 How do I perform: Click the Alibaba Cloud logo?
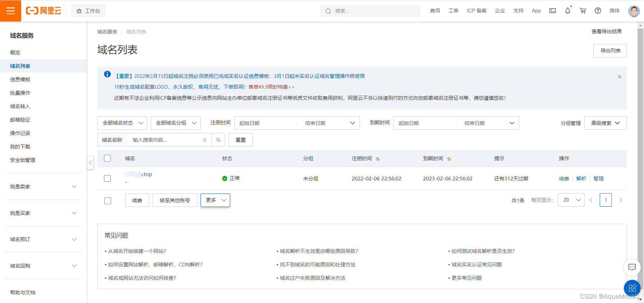pos(44,11)
